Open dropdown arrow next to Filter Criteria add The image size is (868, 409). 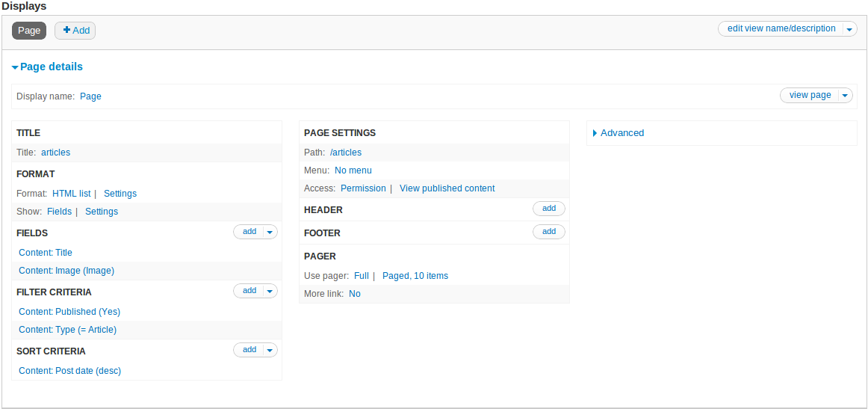270,291
